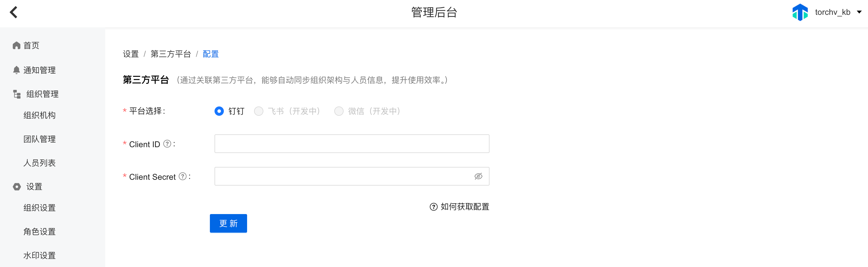Screen dimensions: 868x267
Task: Click the Client ID help question mark
Action: tap(167, 144)
